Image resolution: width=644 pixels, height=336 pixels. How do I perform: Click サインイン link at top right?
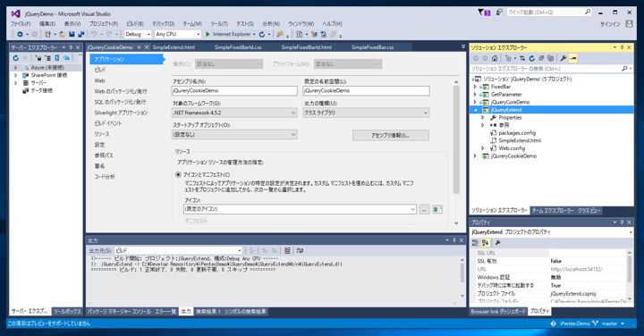pyautogui.click(x=610, y=24)
